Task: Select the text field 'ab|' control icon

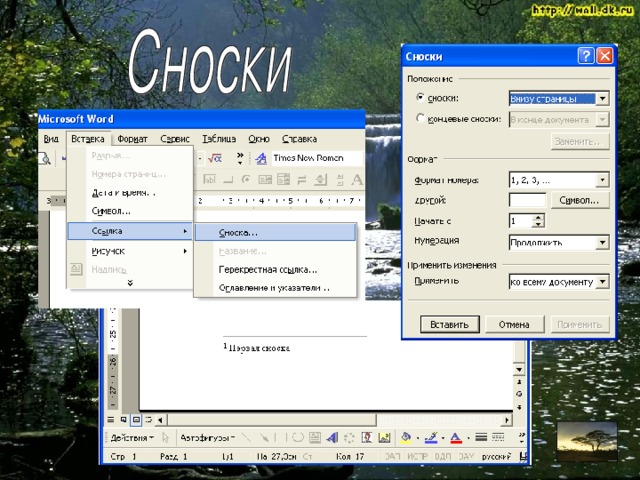Action: coord(209,179)
